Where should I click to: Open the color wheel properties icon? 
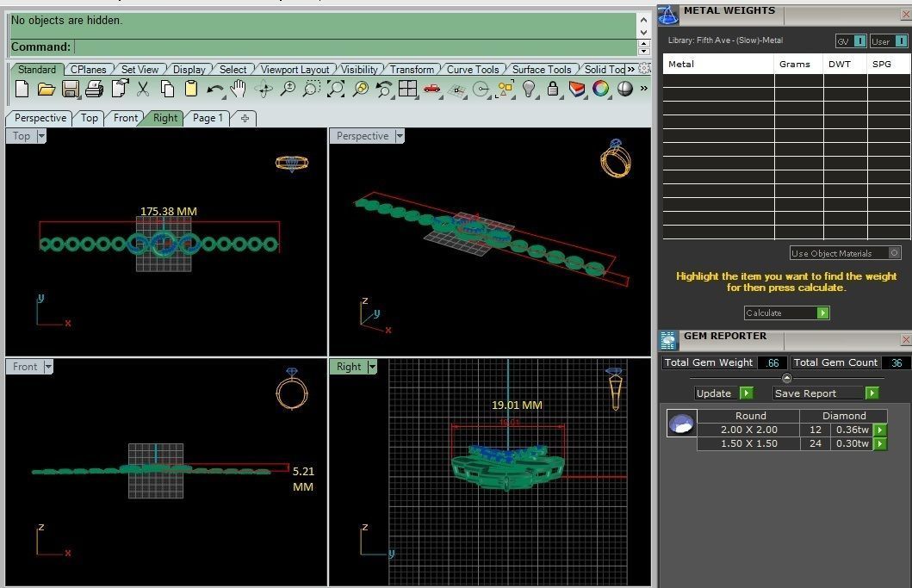601,89
